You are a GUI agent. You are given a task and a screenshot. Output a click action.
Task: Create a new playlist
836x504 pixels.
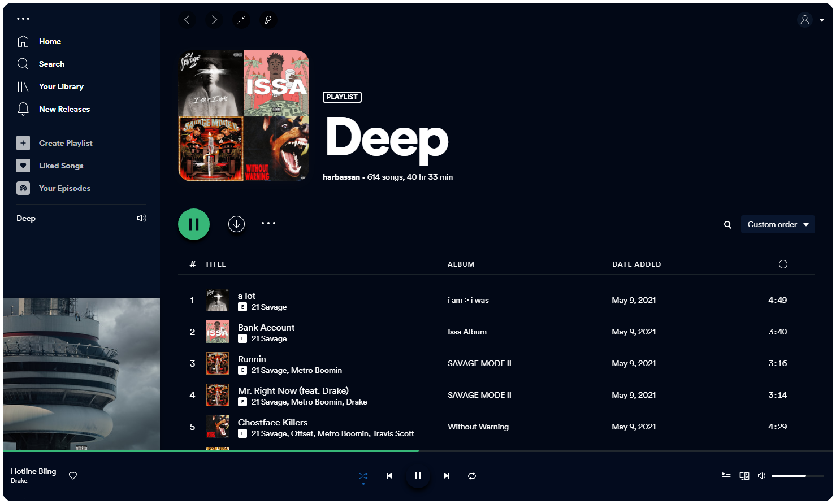(x=66, y=143)
